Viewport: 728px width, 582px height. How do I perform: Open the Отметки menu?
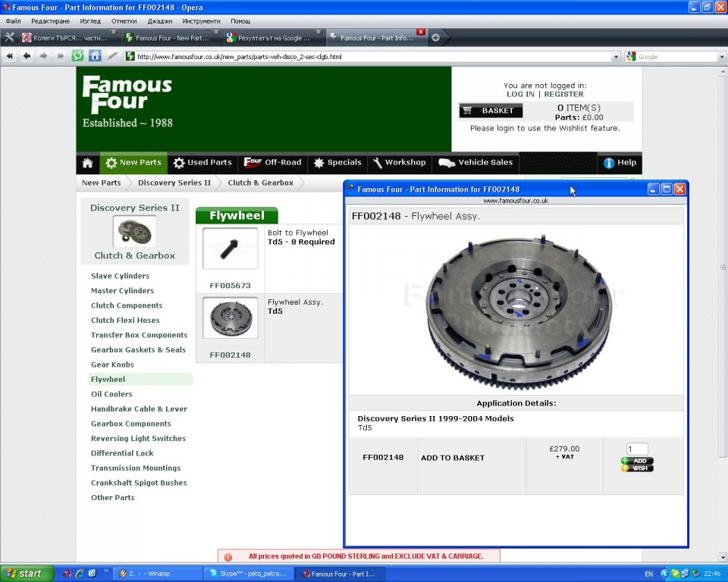[124, 21]
